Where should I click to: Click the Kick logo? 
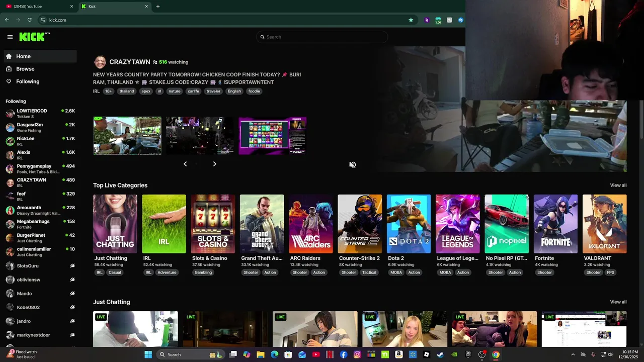click(x=34, y=37)
